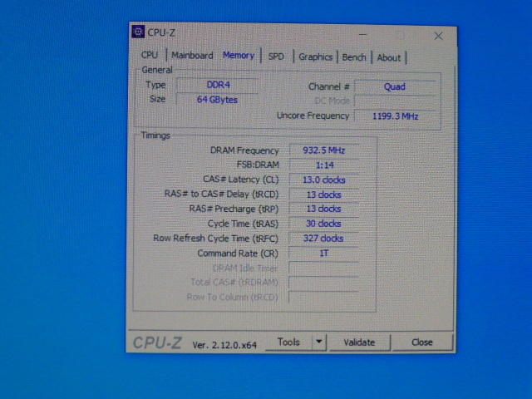Click the 13.0 clocks CAS latency value

point(324,180)
